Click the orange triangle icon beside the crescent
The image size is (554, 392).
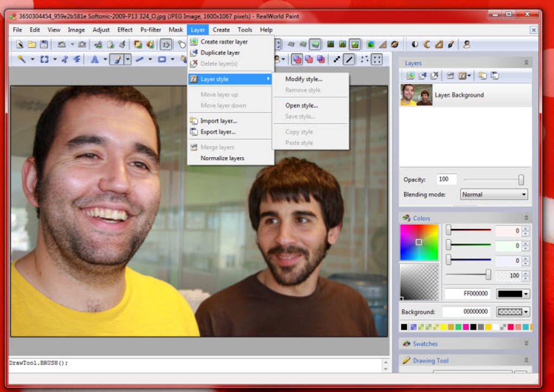[x=439, y=45]
